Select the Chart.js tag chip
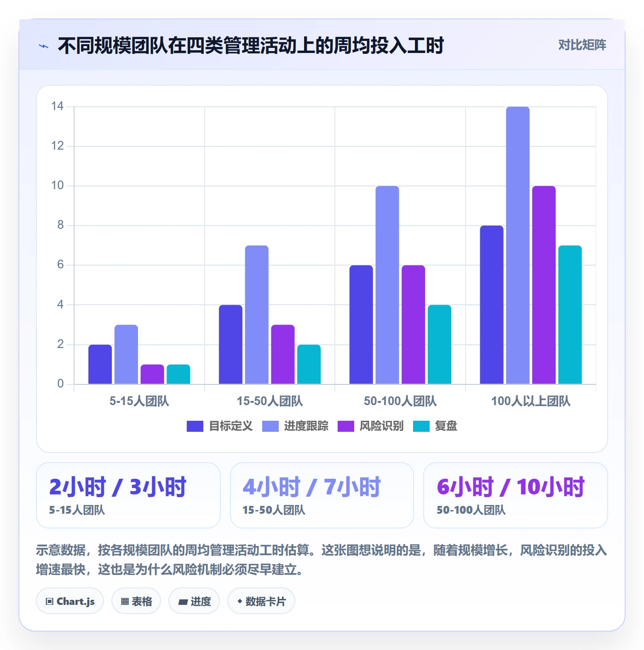 click(70, 601)
